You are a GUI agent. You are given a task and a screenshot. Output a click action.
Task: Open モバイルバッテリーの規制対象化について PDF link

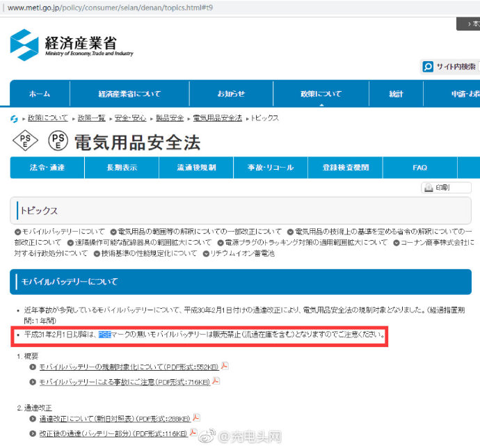128,367
